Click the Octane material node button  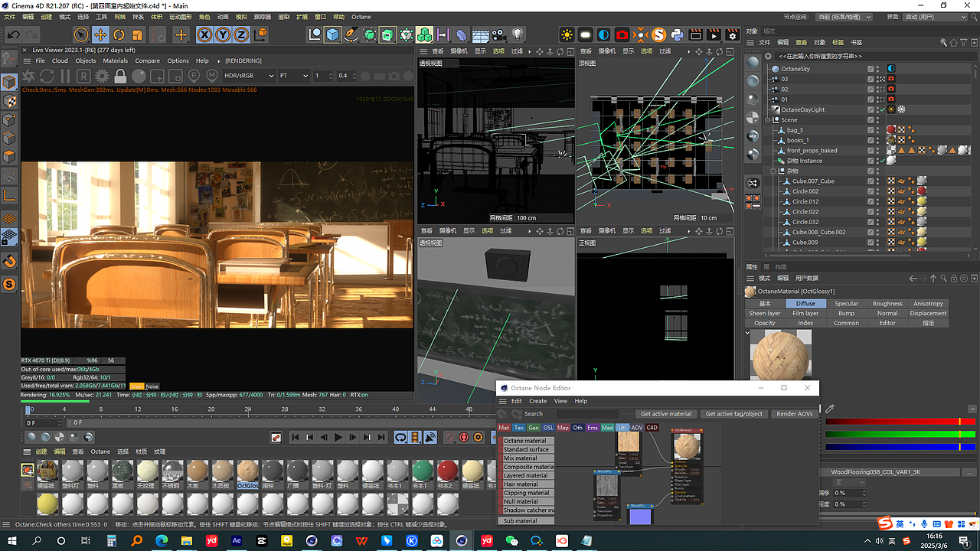click(527, 441)
